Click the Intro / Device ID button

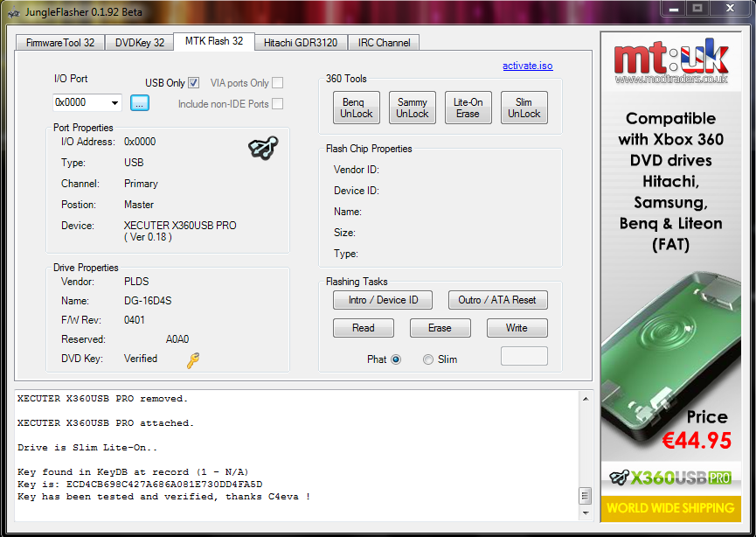tap(383, 300)
